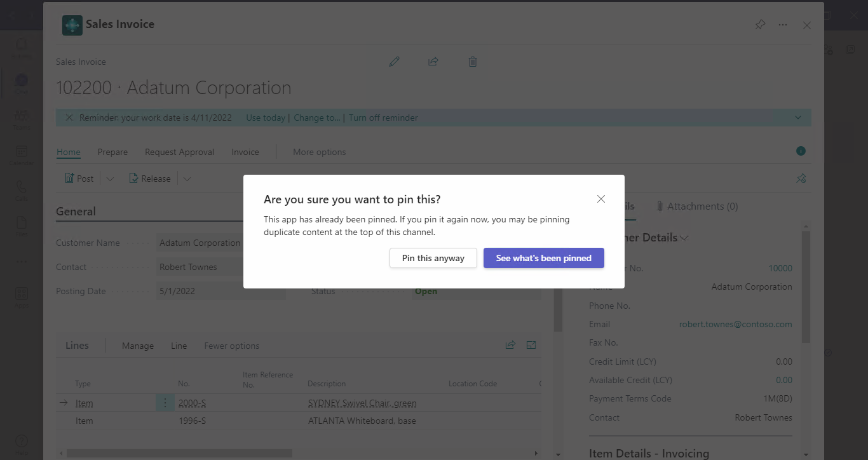Screen dimensions: 868x460
Task: Select the share icon next to the pencil
Action: pos(433,61)
